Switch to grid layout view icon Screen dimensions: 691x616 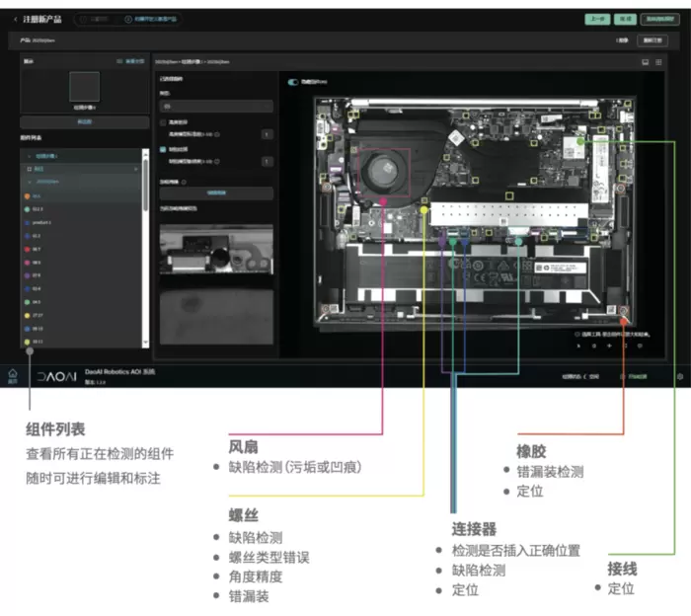point(658,61)
